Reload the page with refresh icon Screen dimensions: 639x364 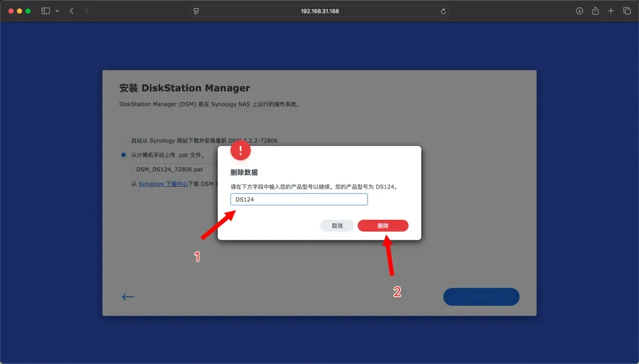[x=443, y=11]
